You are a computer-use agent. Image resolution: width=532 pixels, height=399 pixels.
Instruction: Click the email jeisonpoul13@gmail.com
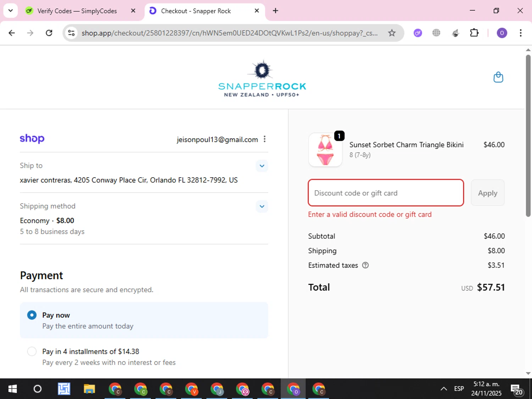pyautogui.click(x=217, y=139)
